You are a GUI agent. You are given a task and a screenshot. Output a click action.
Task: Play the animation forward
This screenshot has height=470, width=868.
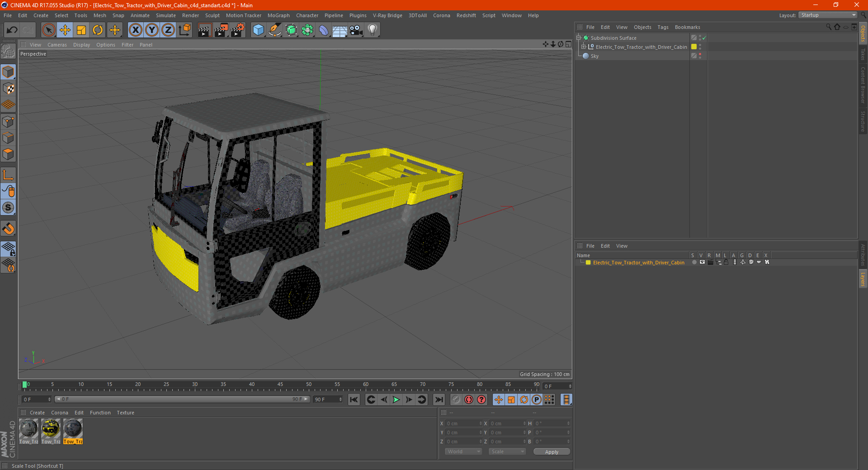click(396, 399)
